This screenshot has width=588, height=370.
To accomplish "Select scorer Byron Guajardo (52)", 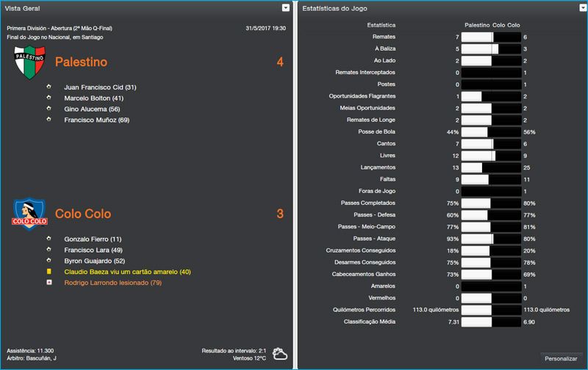I will 95,261.
